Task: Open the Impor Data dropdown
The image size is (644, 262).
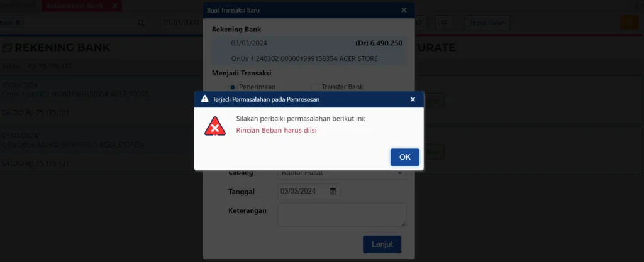Action: coord(487,23)
